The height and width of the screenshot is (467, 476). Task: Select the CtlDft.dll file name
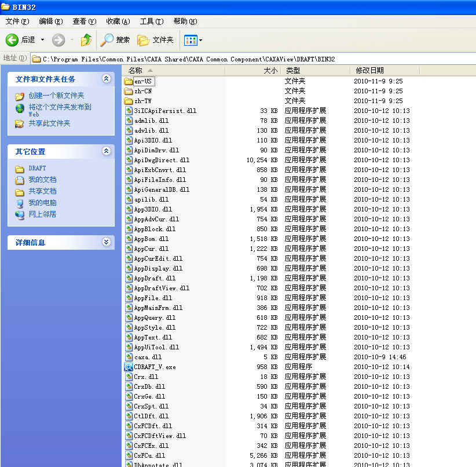click(x=152, y=416)
